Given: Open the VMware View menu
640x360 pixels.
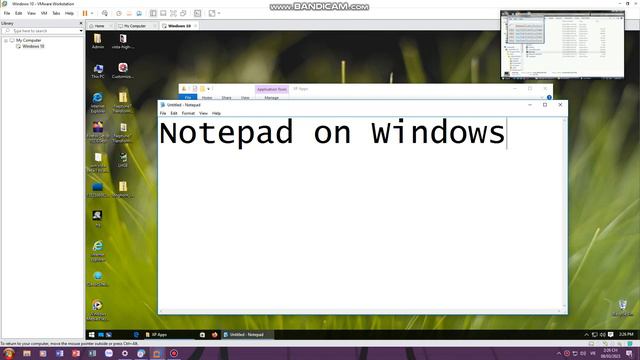Looking at the screenshot, I should click(x=31, y=13).
